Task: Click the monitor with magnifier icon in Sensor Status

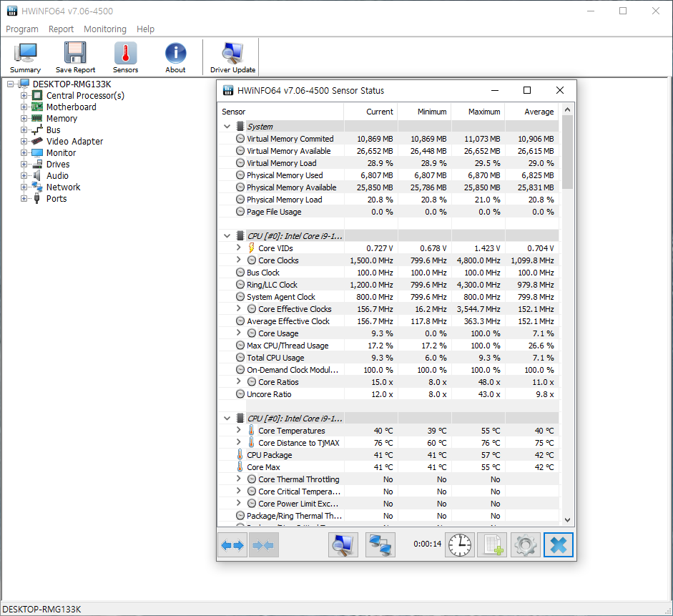Action: click(x=343, y=545)
